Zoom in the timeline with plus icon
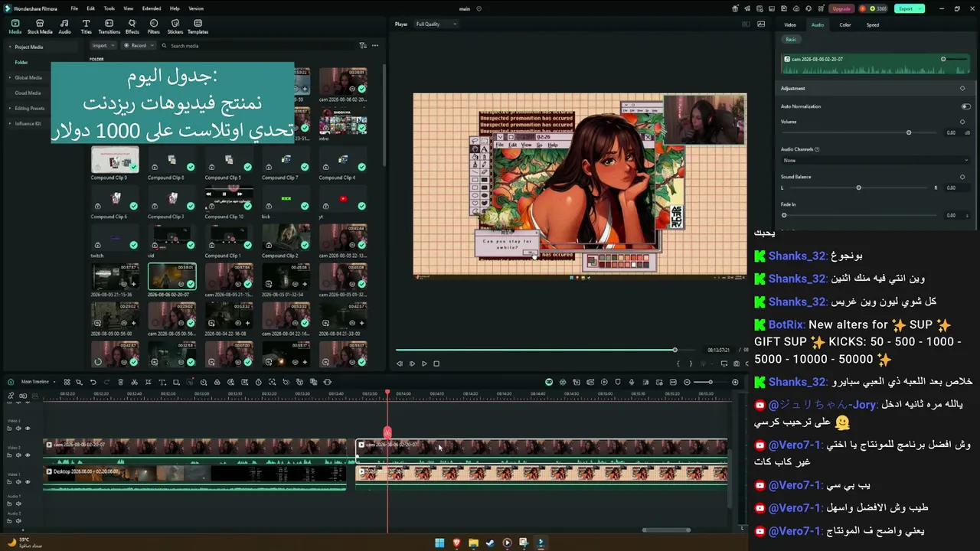 click(735, 382)
